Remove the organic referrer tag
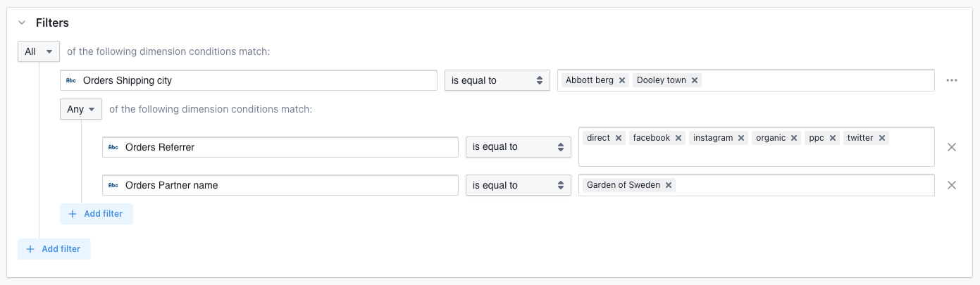The width and height of the screenshot is (980, 285). pos(794,138)
